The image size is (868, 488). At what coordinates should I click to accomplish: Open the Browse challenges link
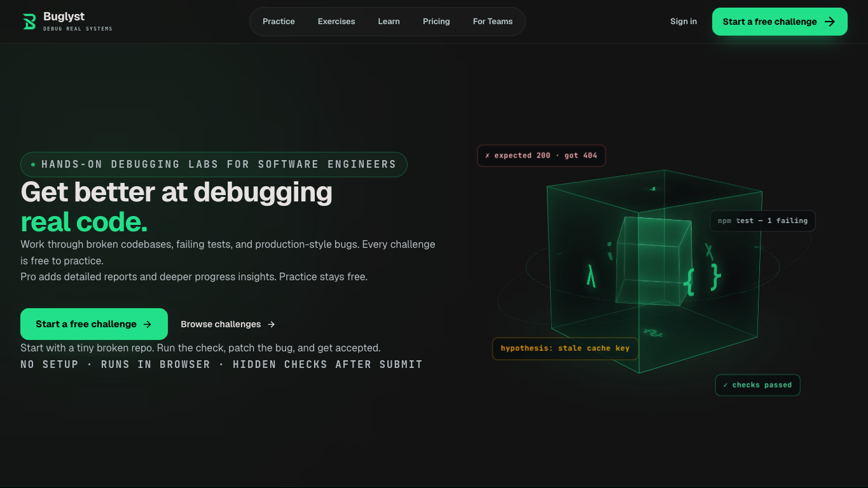pyautogui.click(x=228, y=324)
